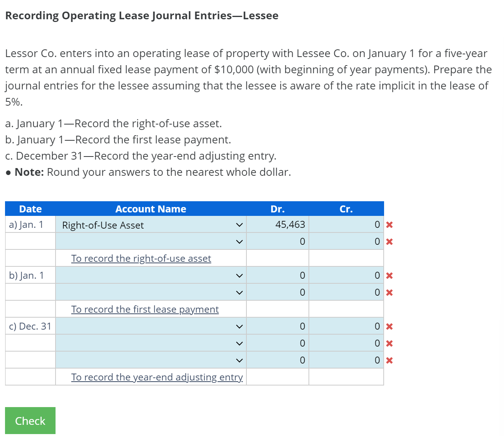
Task: Click the red X on second row of entry b
Action: (389, 292)
